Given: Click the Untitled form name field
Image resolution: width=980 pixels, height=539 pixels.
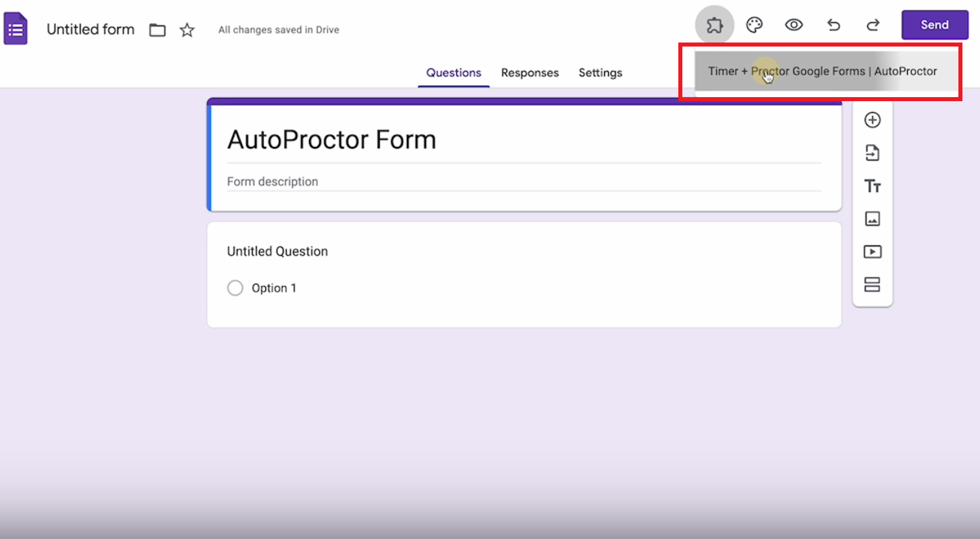Looking at the screenshot, I should point(90,30).
